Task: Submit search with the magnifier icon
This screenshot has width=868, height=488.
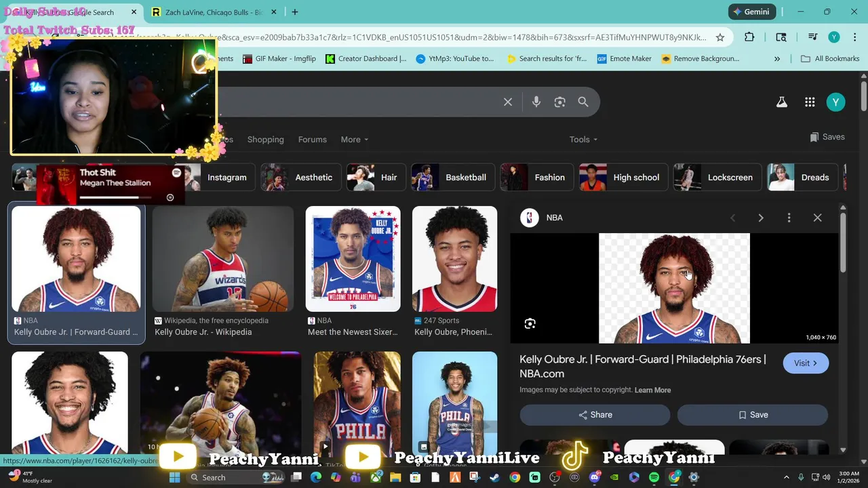Action: 583,102
